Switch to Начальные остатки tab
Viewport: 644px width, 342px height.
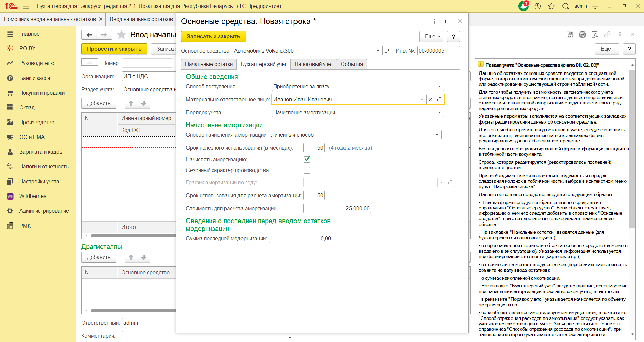point(209,64)
